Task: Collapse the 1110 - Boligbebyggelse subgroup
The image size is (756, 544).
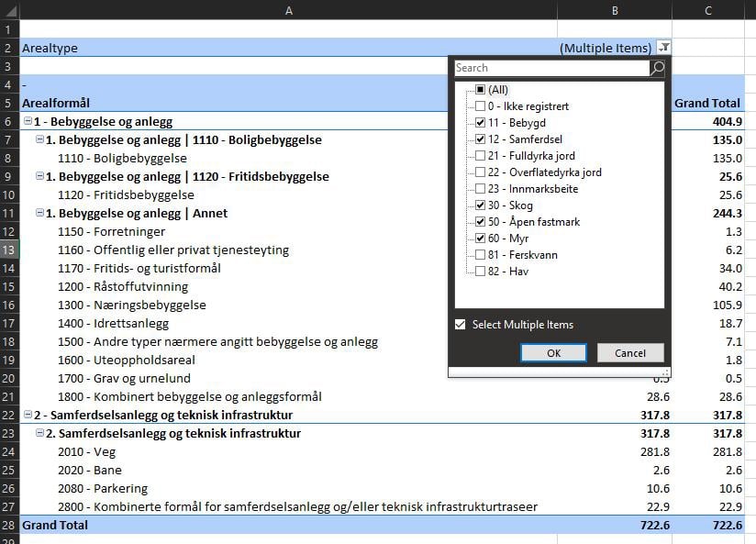Action: tap(39, 139)
